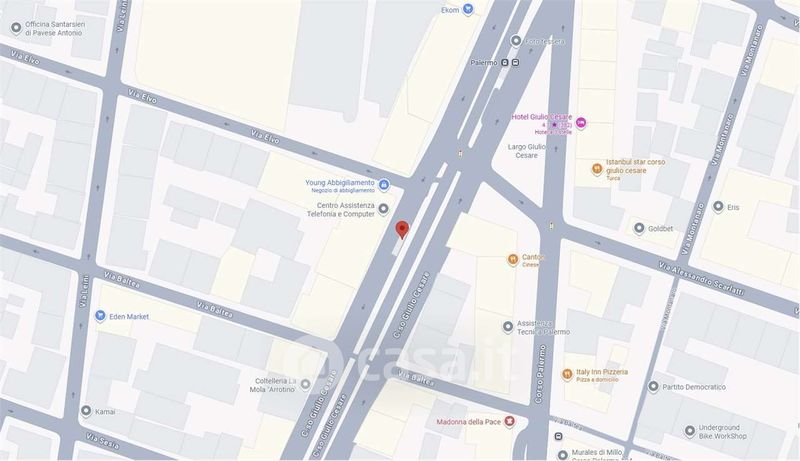Select the Eden Market cart icon

pyautogui.click(x=100, y=316)
